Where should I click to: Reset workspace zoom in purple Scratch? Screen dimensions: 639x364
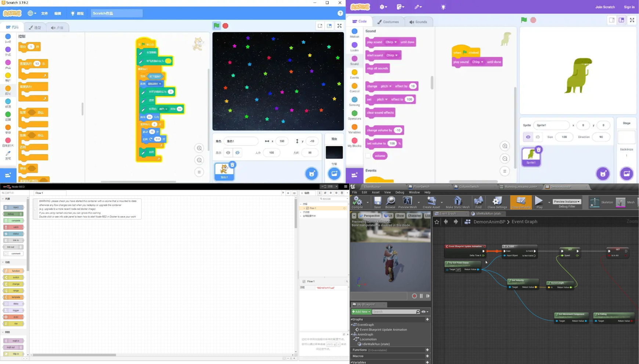(x=505, y=171)
